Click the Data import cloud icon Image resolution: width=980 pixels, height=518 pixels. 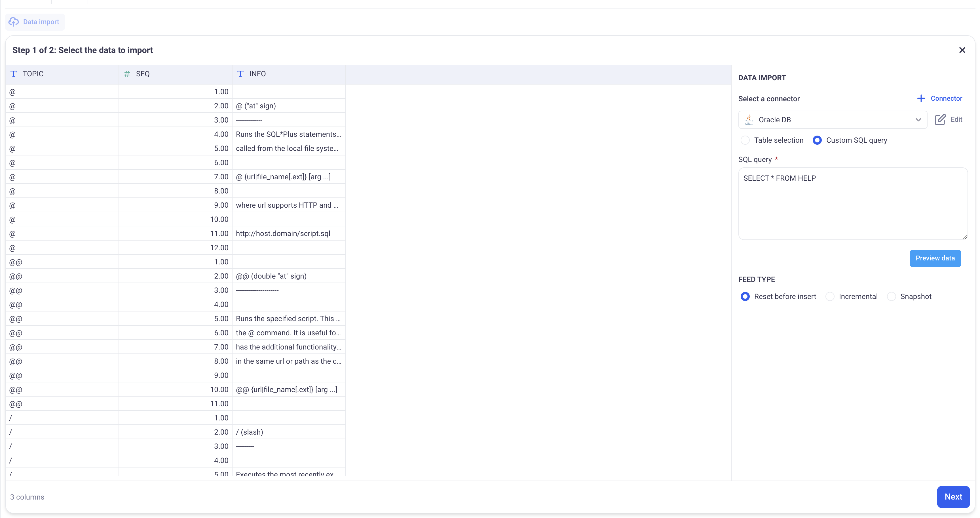click(x=14, y=22)
